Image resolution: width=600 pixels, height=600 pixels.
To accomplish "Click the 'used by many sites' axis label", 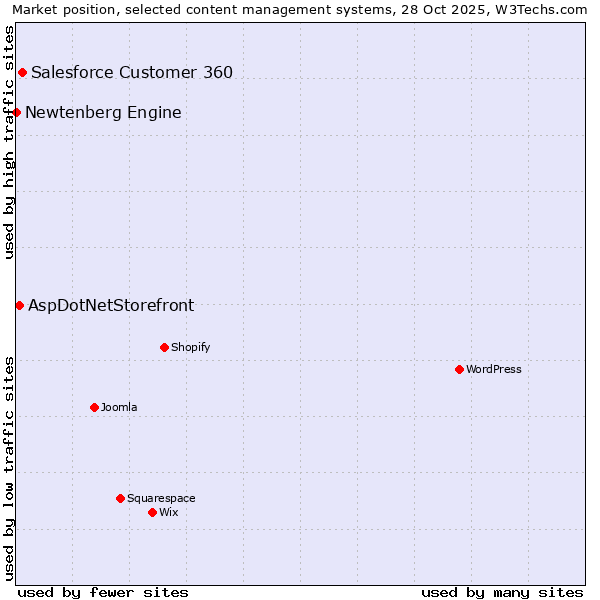I will coord(502,592).
